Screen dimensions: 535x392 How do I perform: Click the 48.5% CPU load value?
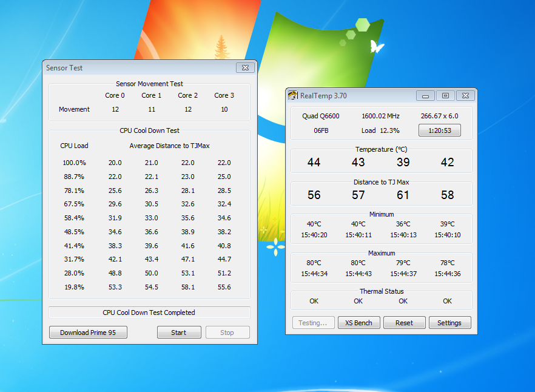click(74, 232)
